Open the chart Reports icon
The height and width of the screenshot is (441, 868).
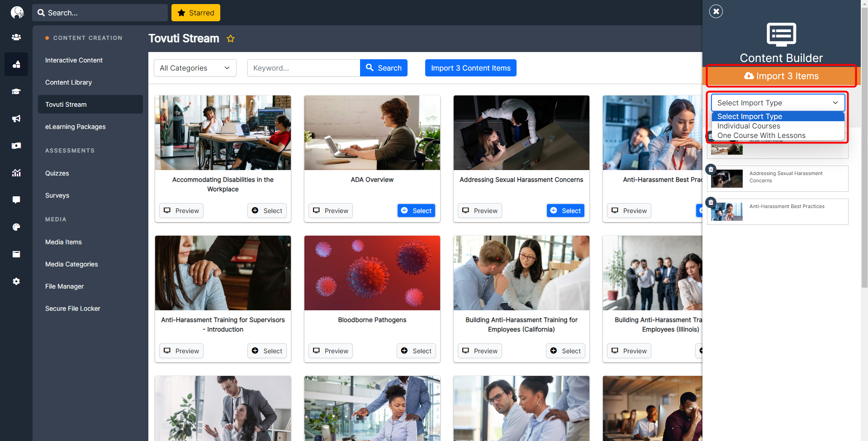(16, 173)
